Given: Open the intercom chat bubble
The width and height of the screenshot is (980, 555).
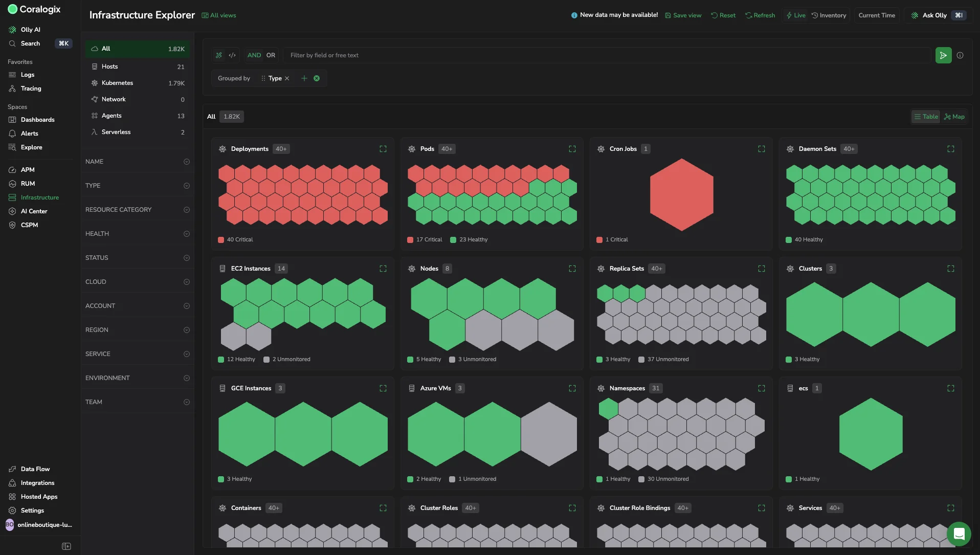Looking at the screenshot, I should click(959, 534).
